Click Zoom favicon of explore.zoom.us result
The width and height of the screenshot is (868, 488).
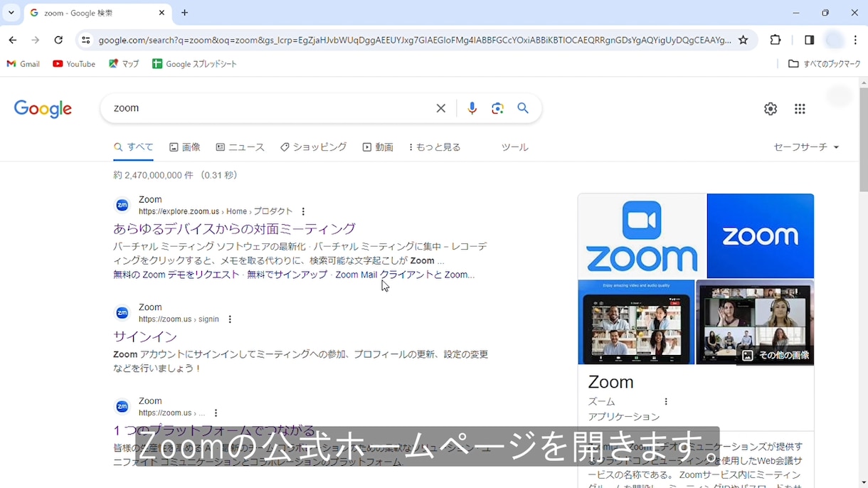point(122,206)
